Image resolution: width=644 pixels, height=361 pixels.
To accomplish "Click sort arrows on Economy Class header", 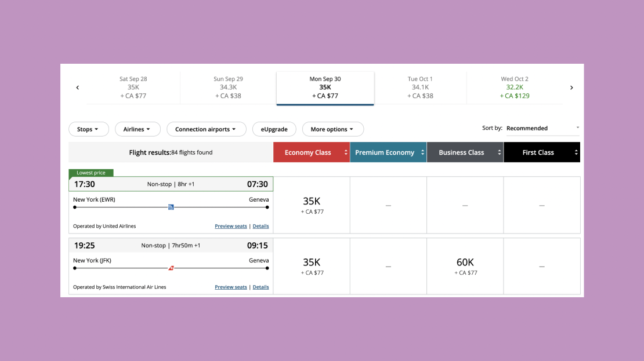I will [x=346, y=152].
